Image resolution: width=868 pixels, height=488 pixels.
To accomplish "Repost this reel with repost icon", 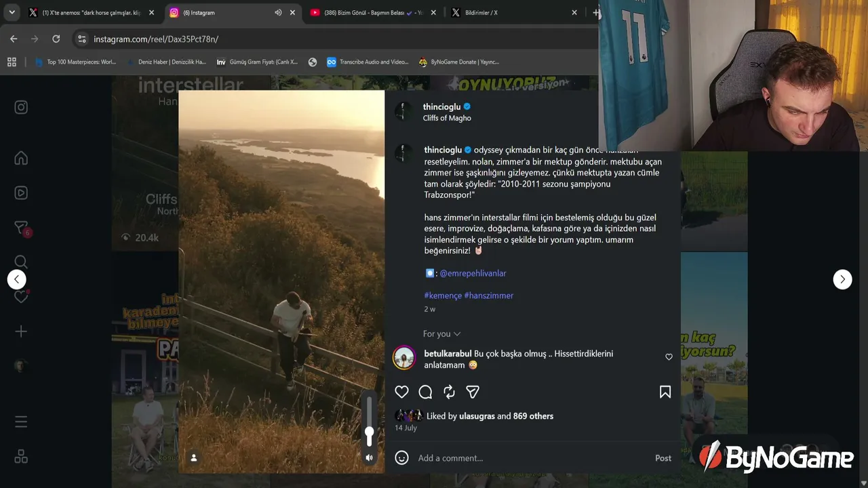I will click(449, 392).
